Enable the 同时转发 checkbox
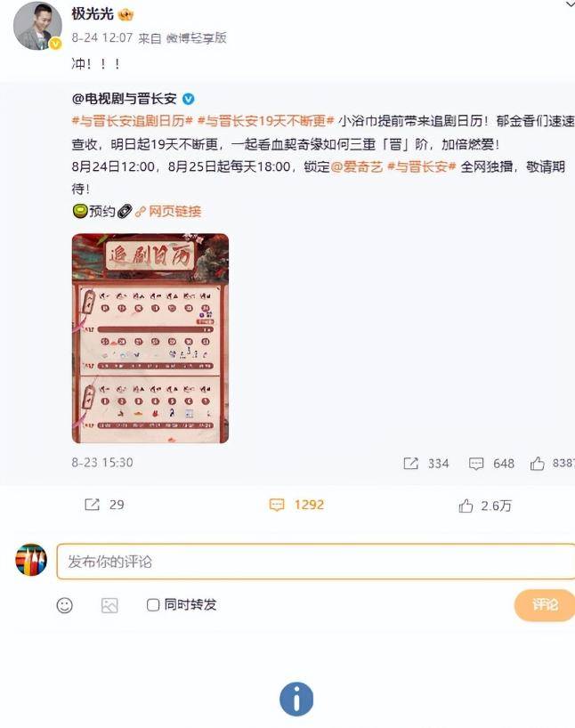This screenshot has width=575, height=728. click(153, 604)
